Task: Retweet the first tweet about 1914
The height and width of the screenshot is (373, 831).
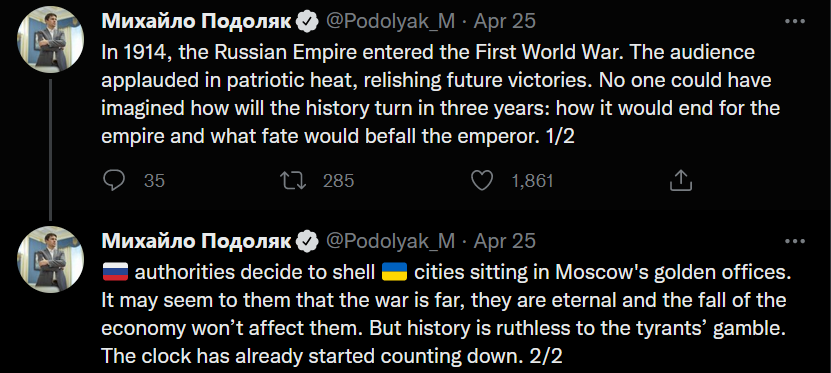Action: [x=293, y=181]
